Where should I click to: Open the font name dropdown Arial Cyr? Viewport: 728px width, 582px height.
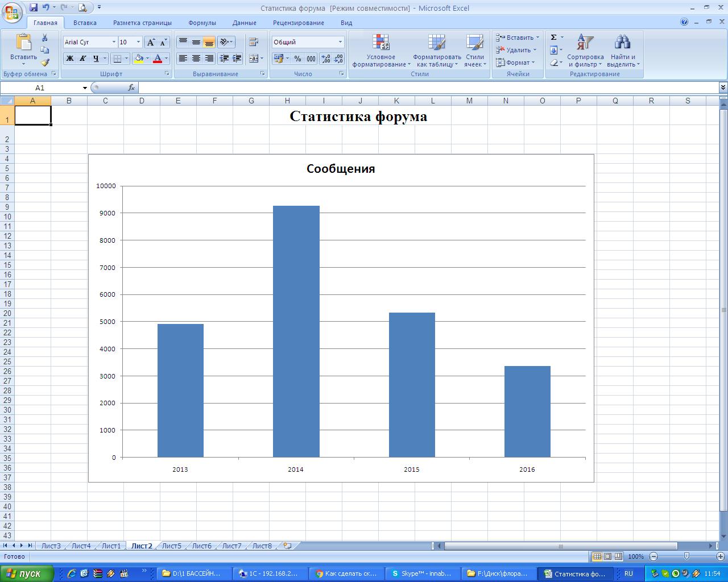[114, 42]
